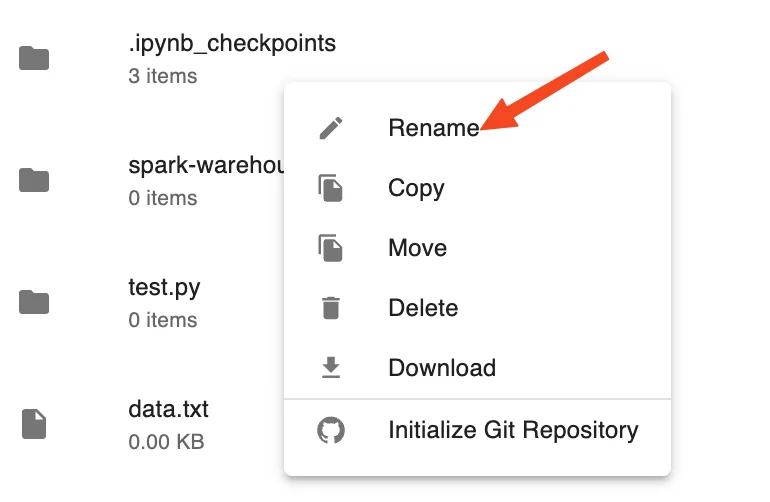Click the GitHub logo icon

click(x=331, y=430)
